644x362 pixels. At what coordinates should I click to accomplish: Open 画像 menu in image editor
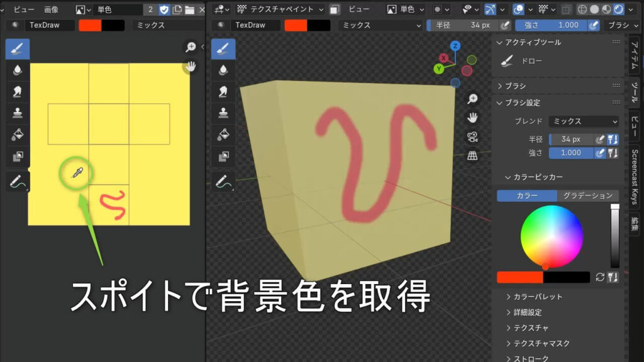[52, 9]
